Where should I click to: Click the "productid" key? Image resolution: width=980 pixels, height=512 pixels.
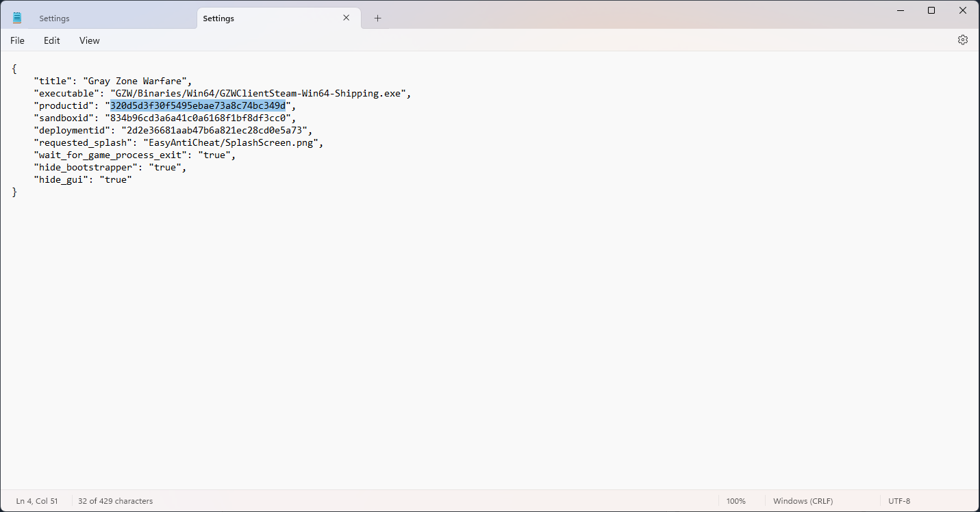64,105
